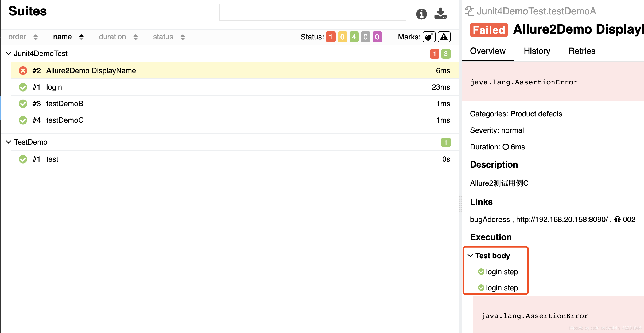Open the http://192.168.20.158:8090/ link

click(x=562, y=219)
